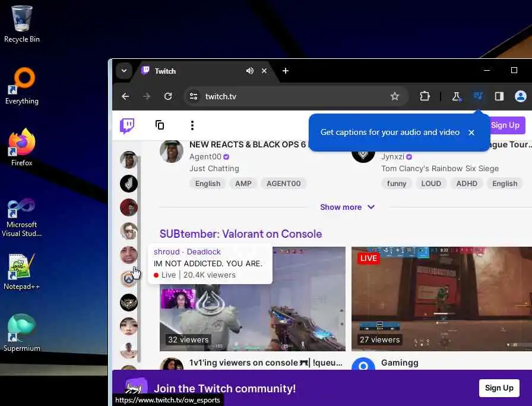Click the Twitch logo home icon

pyautogui.click(x=127, y=125)
